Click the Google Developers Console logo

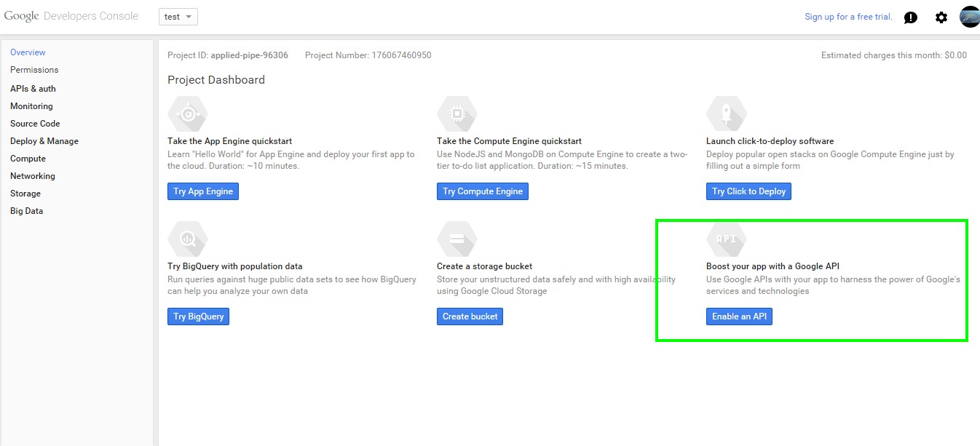[x=71, y=16]
